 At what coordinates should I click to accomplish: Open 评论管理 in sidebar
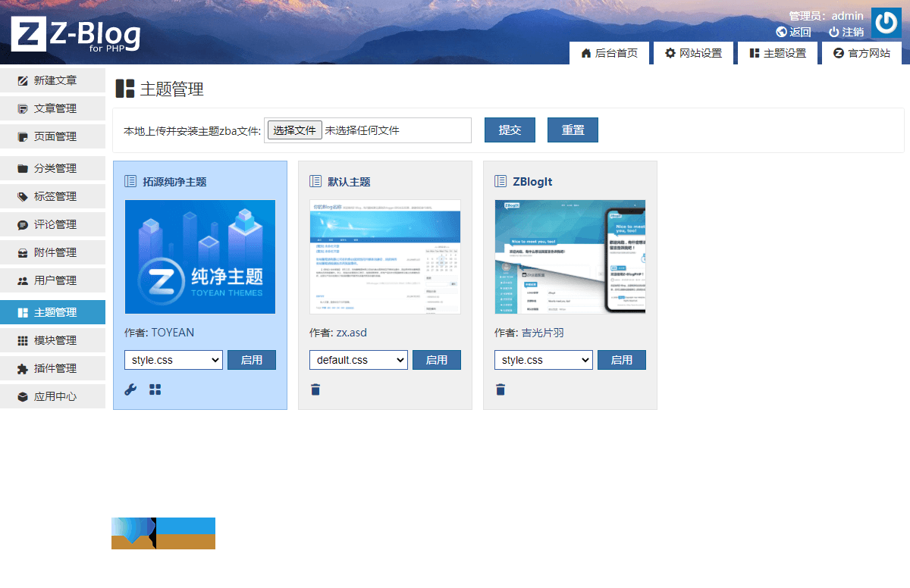point(52,224)
